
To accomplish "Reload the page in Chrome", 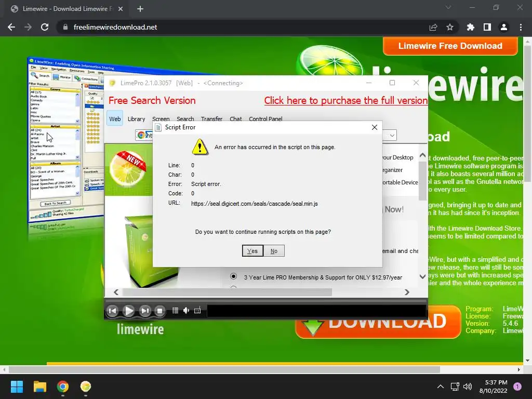I will tap(45, 27).
